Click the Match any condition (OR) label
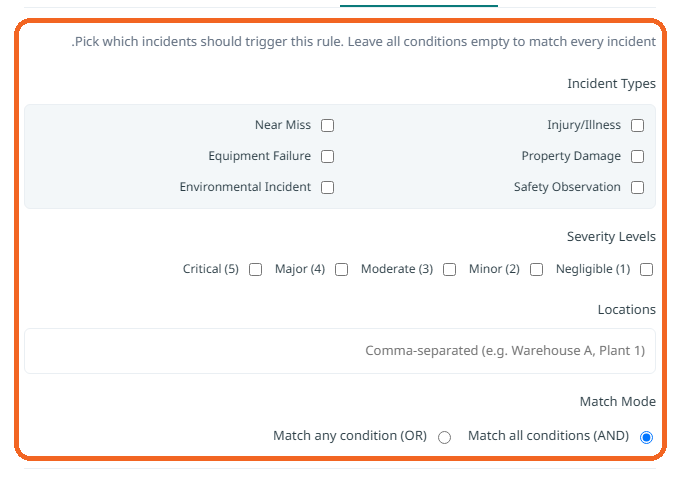Viewport: 680px width, 478px height. (350, 435)
